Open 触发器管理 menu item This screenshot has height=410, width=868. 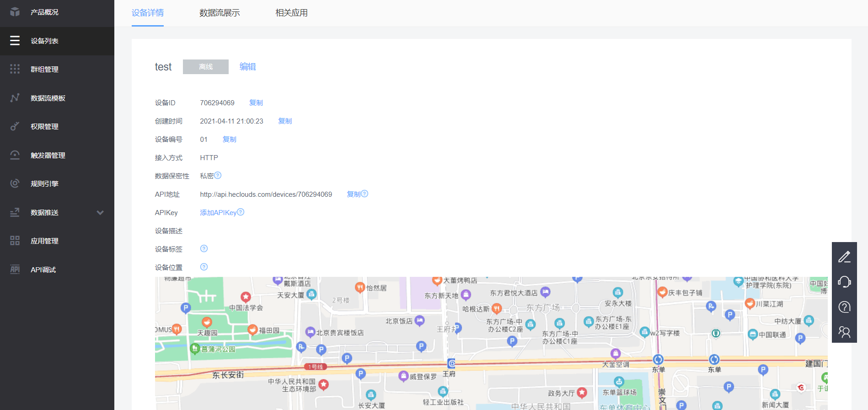[x=57, y=155]
